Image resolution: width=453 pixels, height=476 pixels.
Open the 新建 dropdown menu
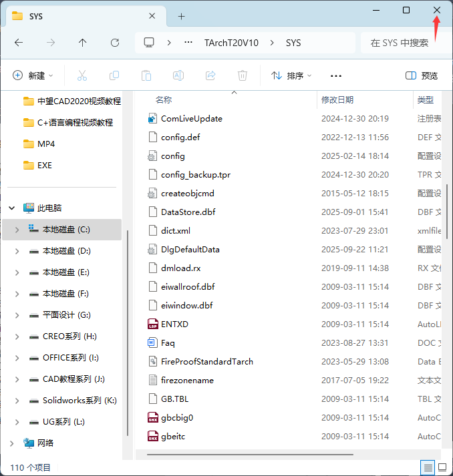coord(33,75)
